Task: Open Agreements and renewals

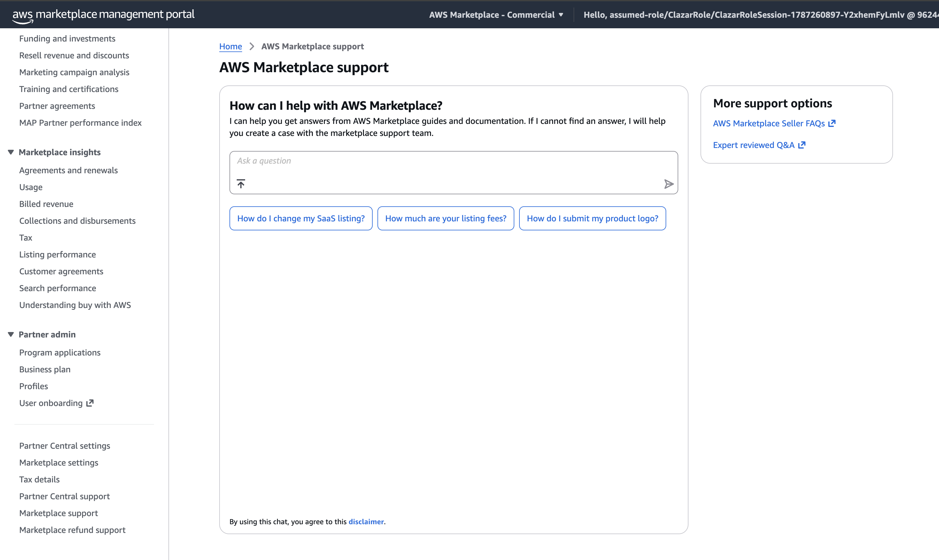Action: (68, 170)
